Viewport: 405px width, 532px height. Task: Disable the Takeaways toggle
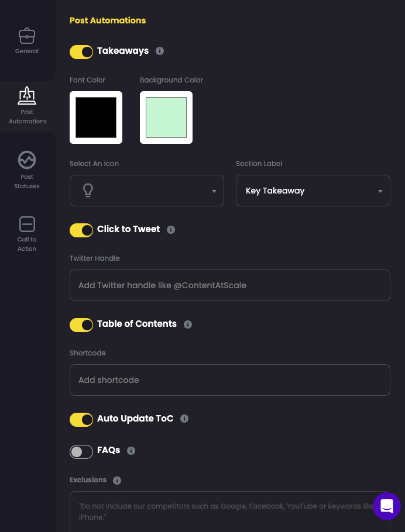pos(81,52)
